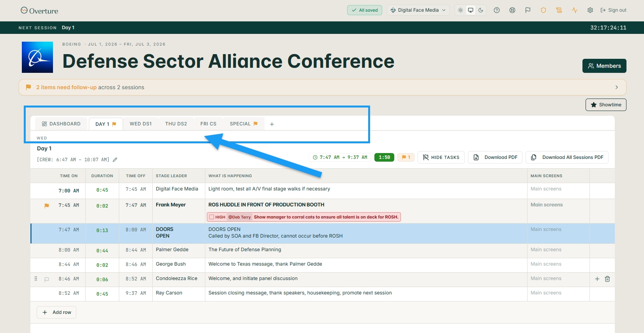This screenshot has height=333, width=644.
Task: Click the Defense Sector Alliance Conference title
Action: pos(228,61)
